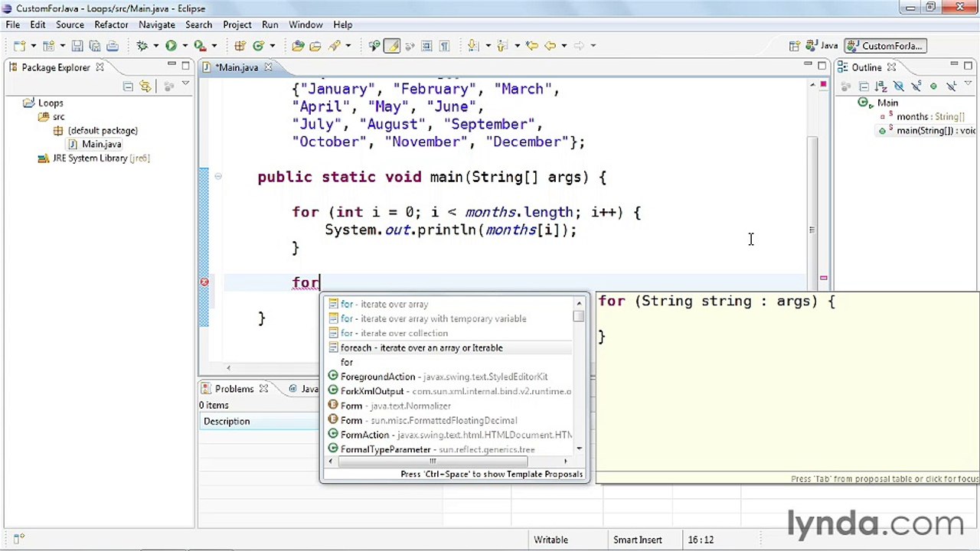The image size is (980, 551).
Task: Jump to Last Edit Location icon
Action: pos(532,46)
